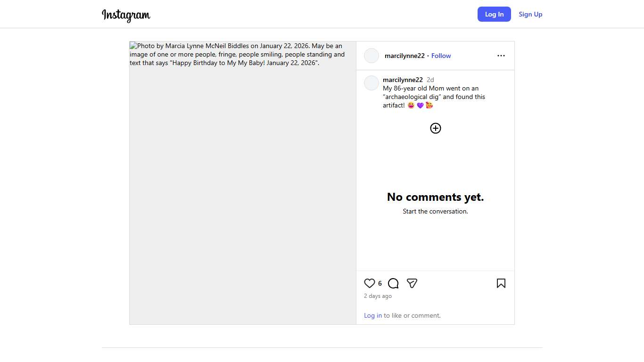This screenshot has height=362, width=644.
Task: Expand more comments with the plus circle
Action: pyautogui.click(x=435, y=128)
